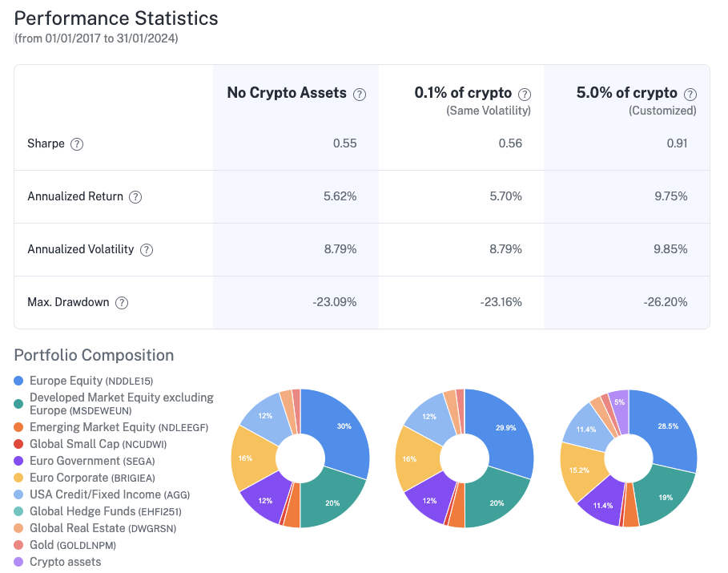Screen dimensions: 728x573
Task: Click 5% crypto slice in third donut
Action: (x=619, y=400)
